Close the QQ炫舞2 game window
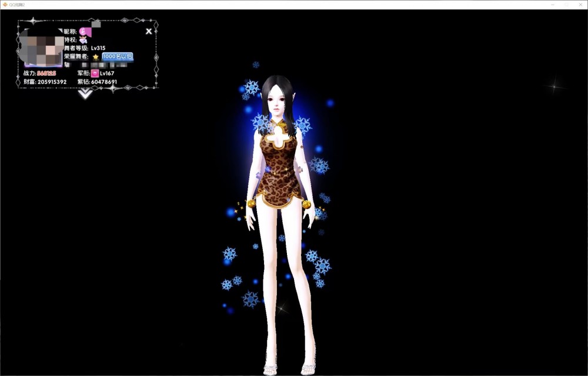588x376 pixels. pyautogui.click(x=580, y=4)
